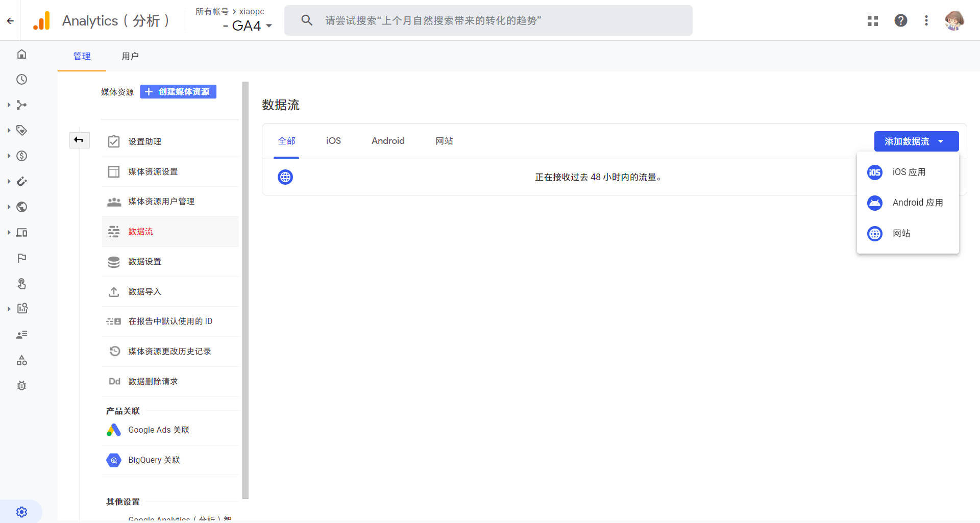Click the collapse column back arrow button
Image resolution: width=980 pixels, height=523 pixels.
pos(79,140)
